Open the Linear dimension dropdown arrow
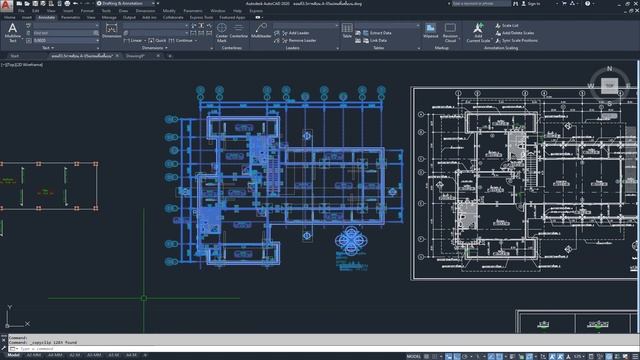The height and width of the screenshot is (360, 640). [x=145, y=40]
